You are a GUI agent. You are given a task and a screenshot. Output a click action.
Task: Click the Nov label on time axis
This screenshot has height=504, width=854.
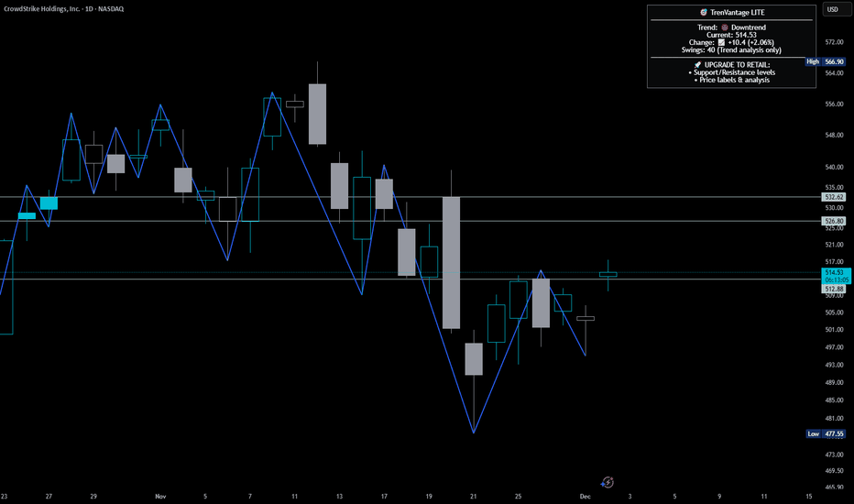pyautogui.click(x=160, y=496)
